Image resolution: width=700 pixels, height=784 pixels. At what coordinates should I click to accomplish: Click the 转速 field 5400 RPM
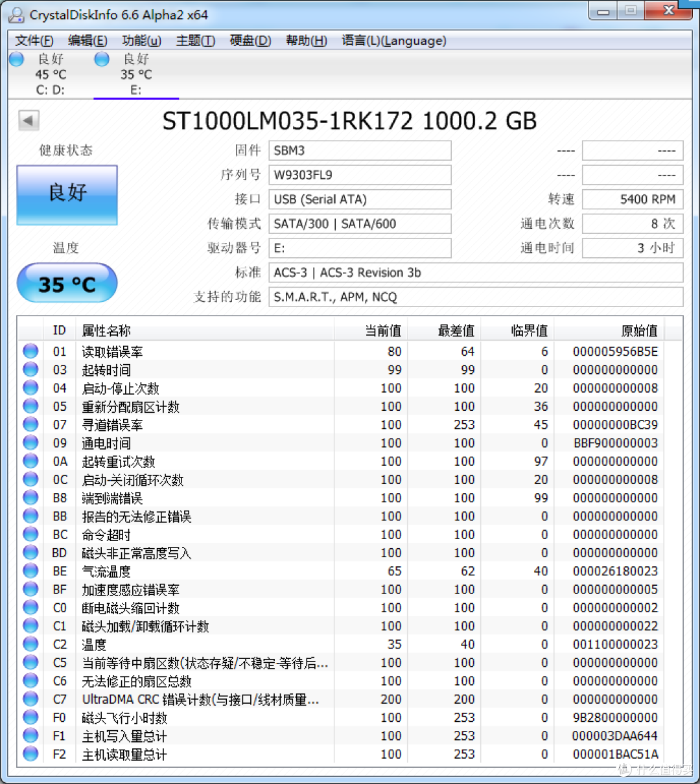pos(633,199)
